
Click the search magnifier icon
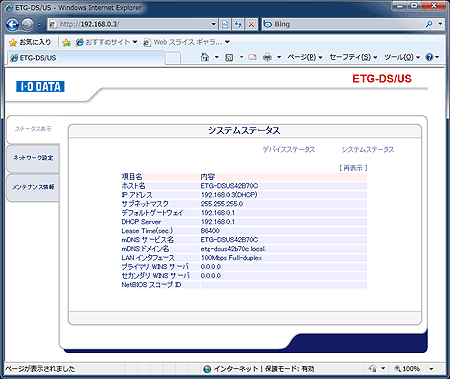pos(429,24)
